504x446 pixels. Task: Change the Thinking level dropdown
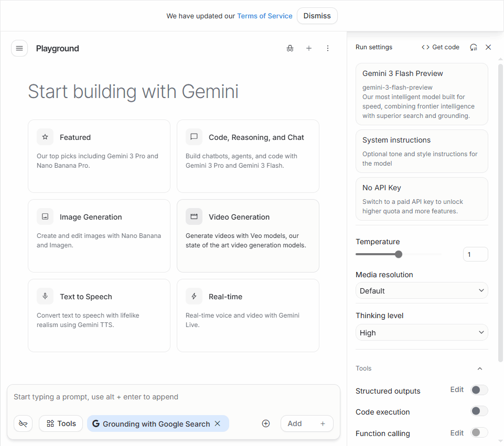click(422, 332)
